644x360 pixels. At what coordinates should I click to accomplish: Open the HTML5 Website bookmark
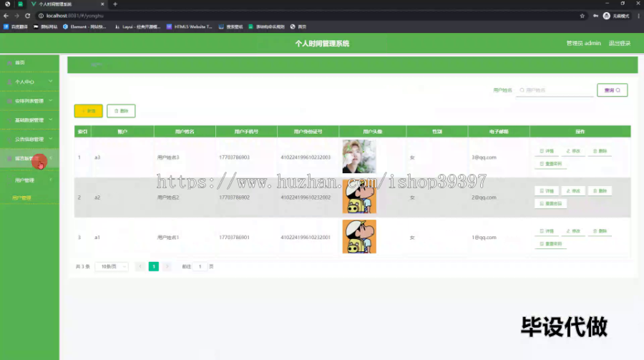190,26
